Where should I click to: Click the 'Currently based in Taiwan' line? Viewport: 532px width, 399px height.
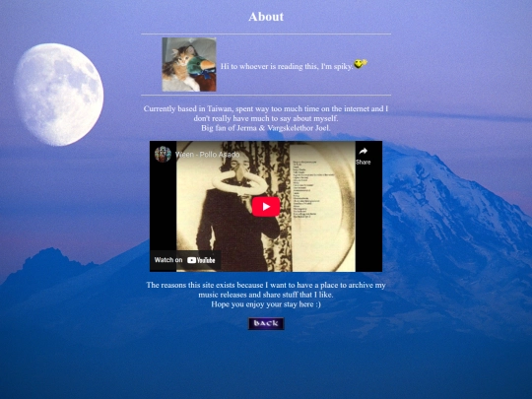(266, 109)
